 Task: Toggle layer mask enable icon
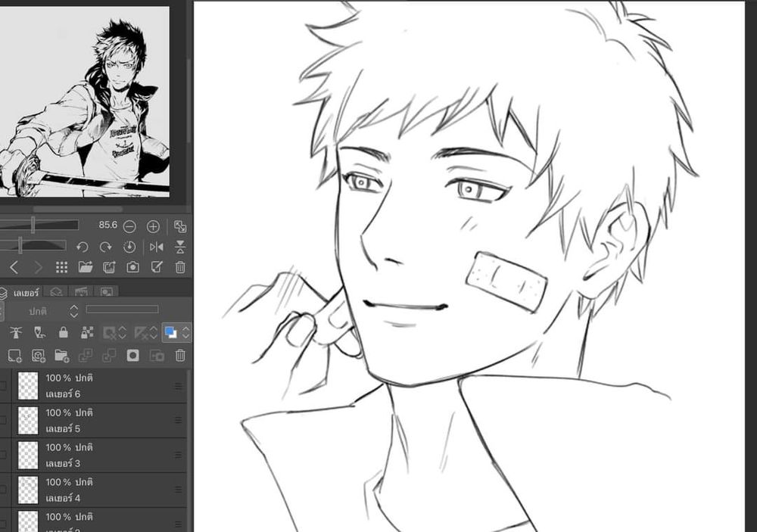click(x=110, y=333)
